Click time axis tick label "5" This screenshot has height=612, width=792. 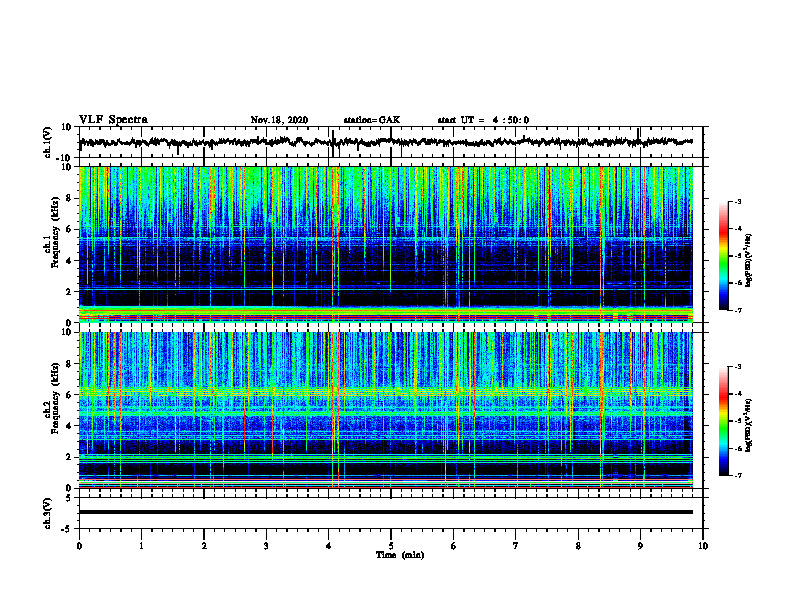(391, 546)
